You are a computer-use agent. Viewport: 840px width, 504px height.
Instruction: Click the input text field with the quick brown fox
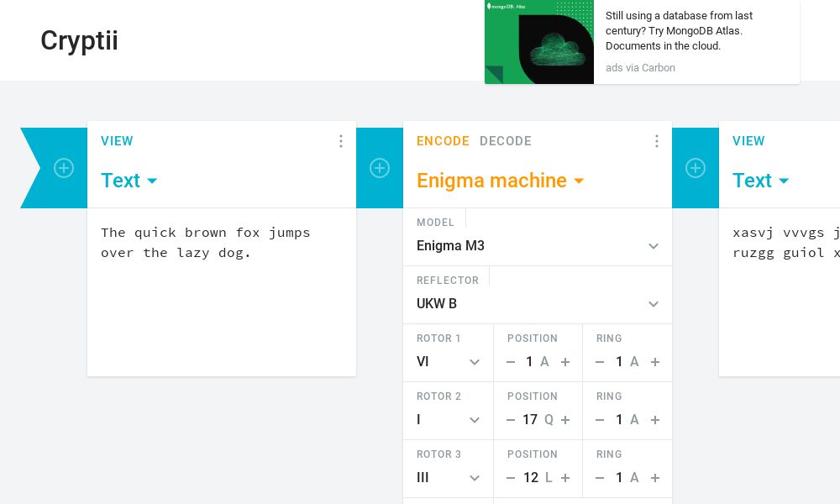point(222,292)
